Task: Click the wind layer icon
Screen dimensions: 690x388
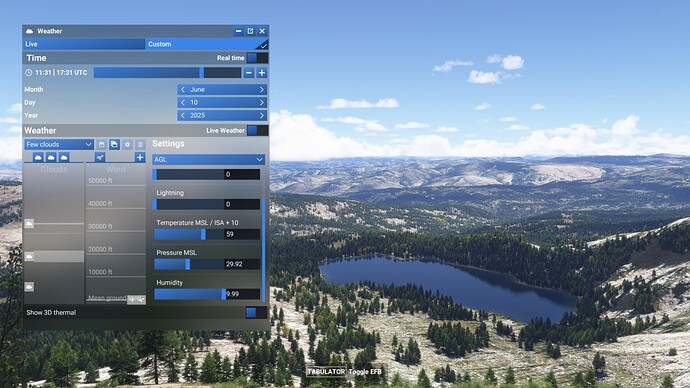Action: 100,157
